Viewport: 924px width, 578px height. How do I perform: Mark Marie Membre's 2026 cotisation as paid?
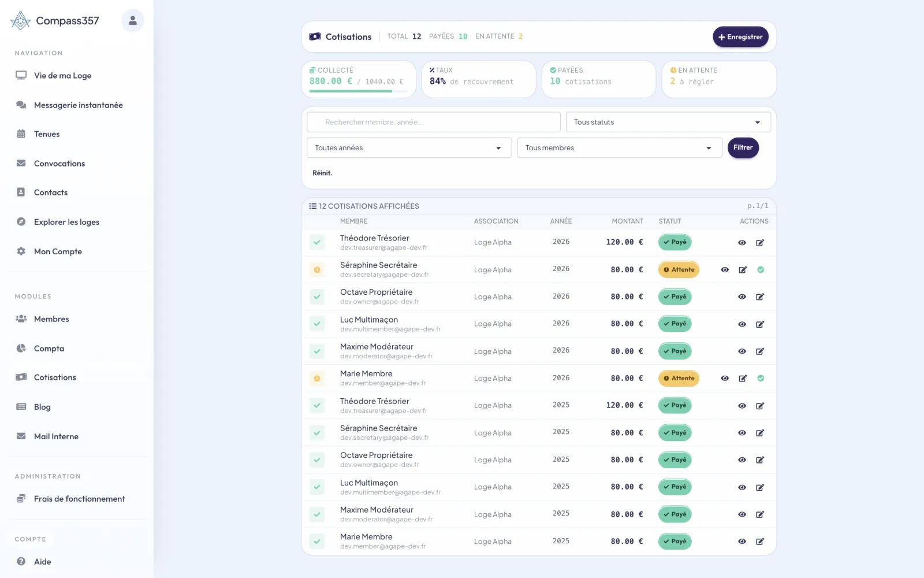761,379
